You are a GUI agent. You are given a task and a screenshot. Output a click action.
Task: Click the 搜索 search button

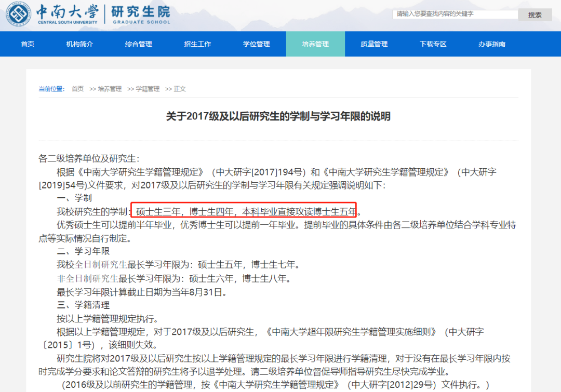point(534,15)
